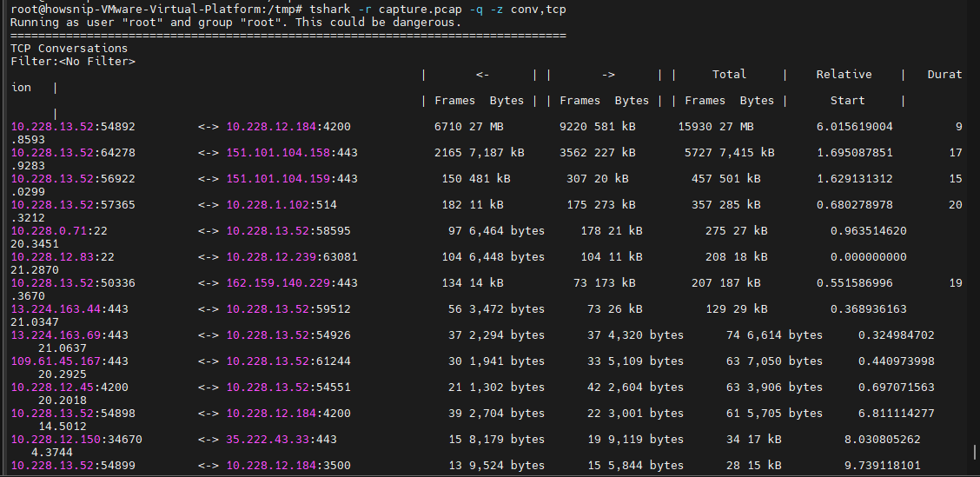Click address 10.228.13.52:54892

click(73, 127)
